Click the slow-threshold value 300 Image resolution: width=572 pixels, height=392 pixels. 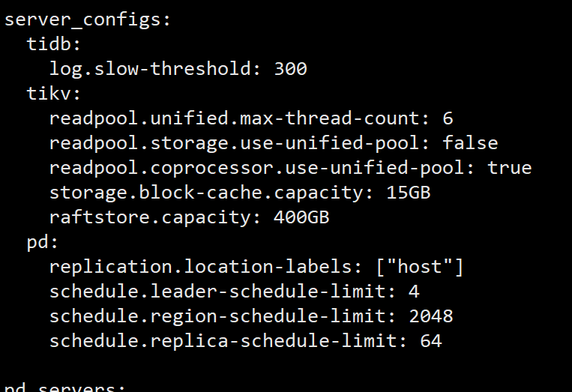pos(291,69)
